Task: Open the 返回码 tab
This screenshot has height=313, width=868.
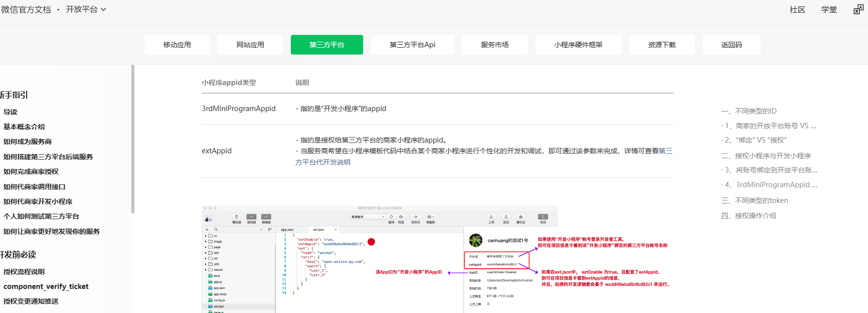Action: 731,45
